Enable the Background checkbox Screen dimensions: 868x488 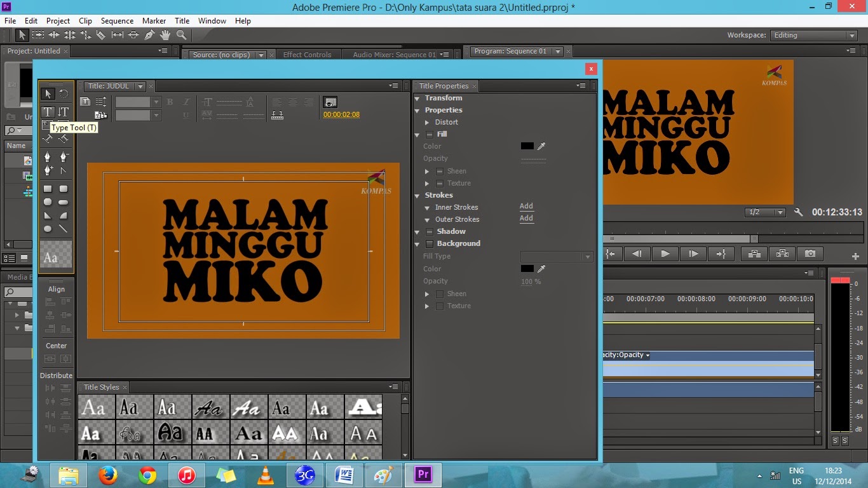click(x=430, y=244)
